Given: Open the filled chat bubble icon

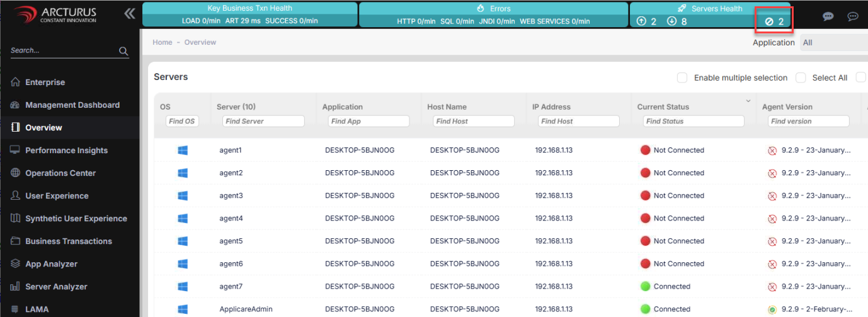Looking at the screenshot, I should tap(828, 16).
